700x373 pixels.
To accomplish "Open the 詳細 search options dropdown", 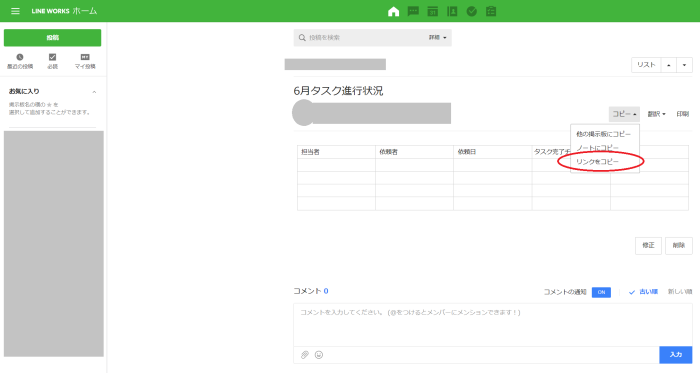I will click(438, 38).
